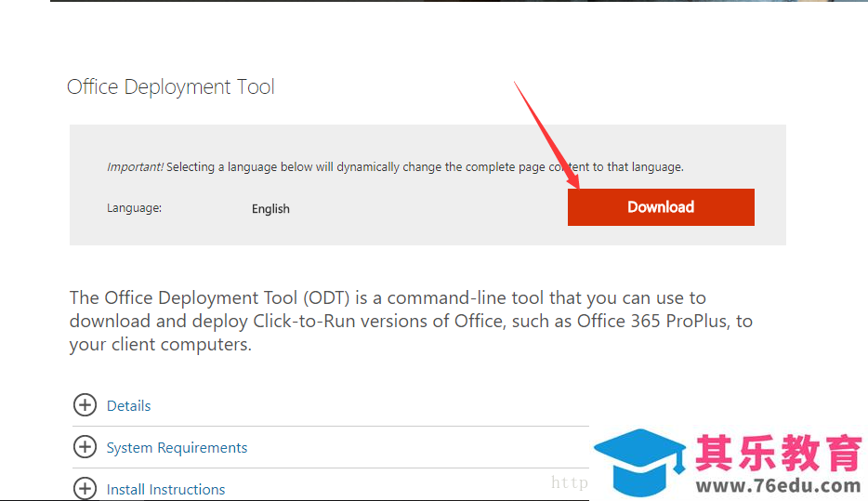
Task: Open the Install Instructions link
Action: click(x=165, y=489)
